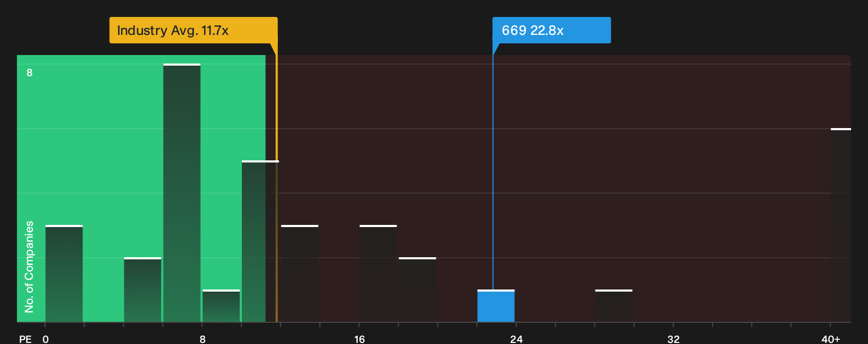The width and height of the screenshot is (868, 344).
Task: Click the Industry Avg. 11.7x label
Action: [193, 30]
